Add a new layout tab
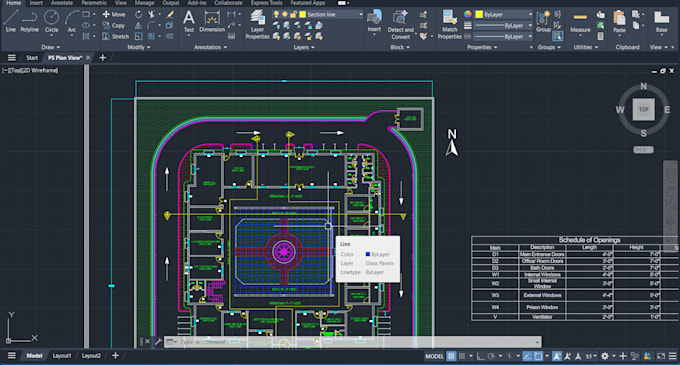Screen dimensions: 680x365 pyautogui.click(x=115, y=355)
